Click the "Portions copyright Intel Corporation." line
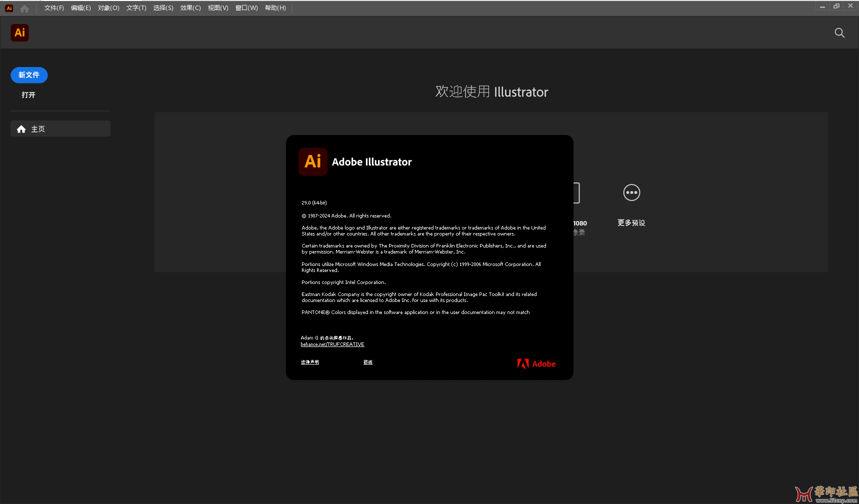 click(x=343, y=282)
